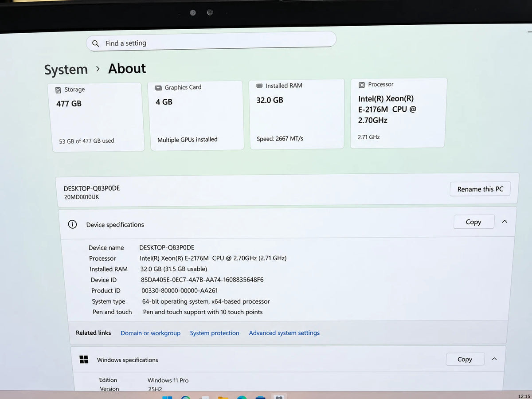Click '53 GB of 477 GB used' text
Screen dimensions: 532x399
tap(86, 141)
